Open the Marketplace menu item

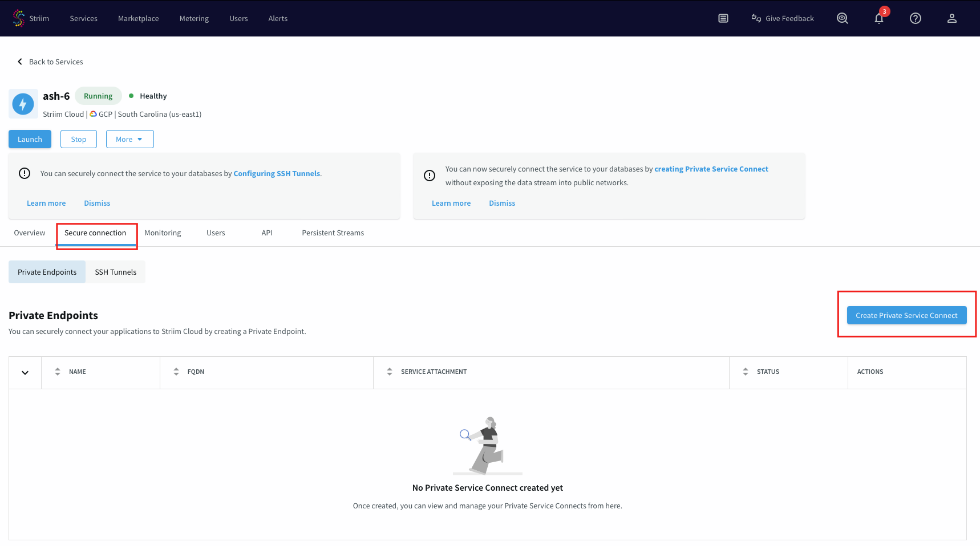click(x=138, y=18)
